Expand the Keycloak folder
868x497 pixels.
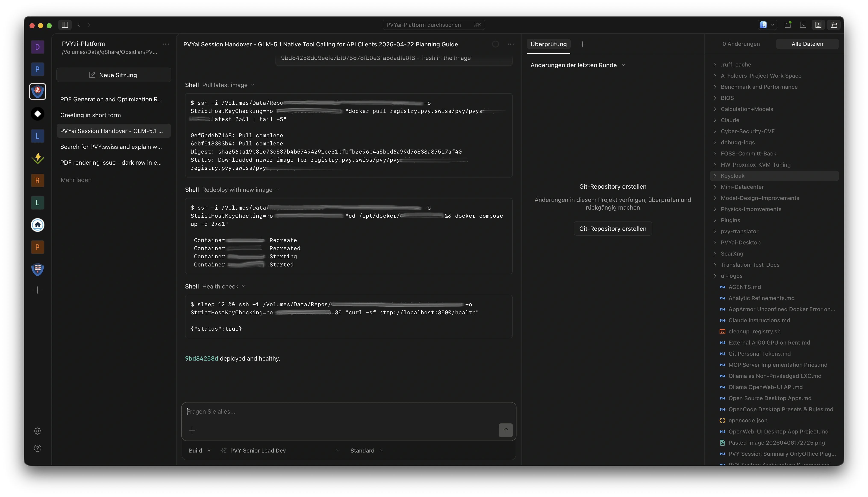[x=774, y=176]
